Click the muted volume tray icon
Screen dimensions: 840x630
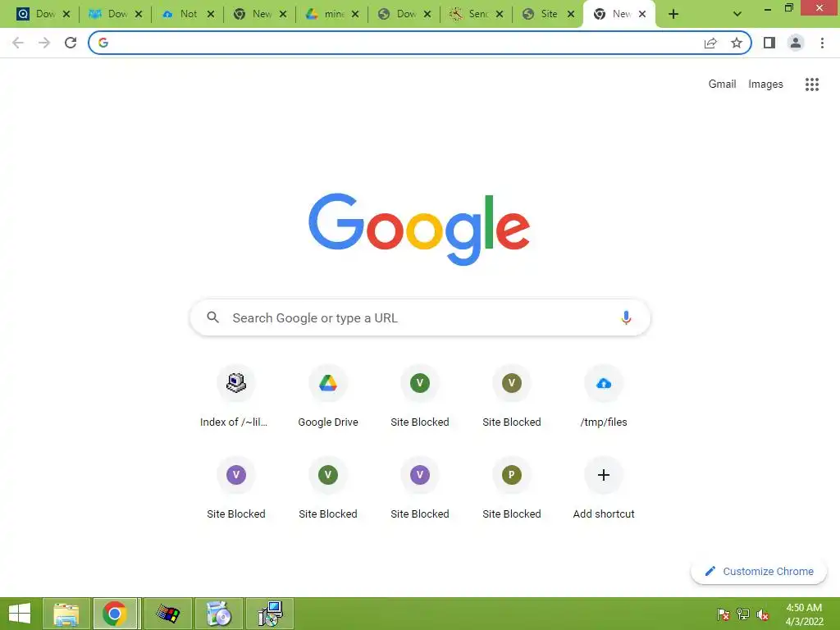pyautogui.click(x=763, y=614)
